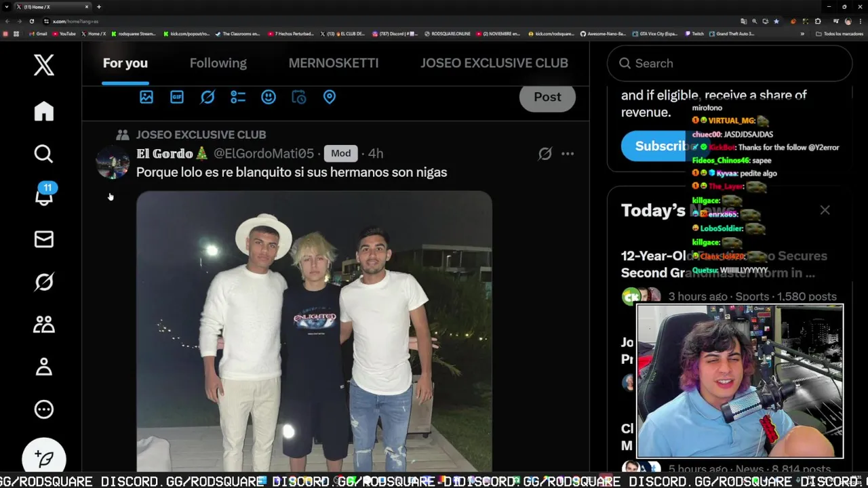Image resolution: width=868 pixels, height=488 pixels.
Task: Open the browser profile avatar
Action: click(848, 22)
